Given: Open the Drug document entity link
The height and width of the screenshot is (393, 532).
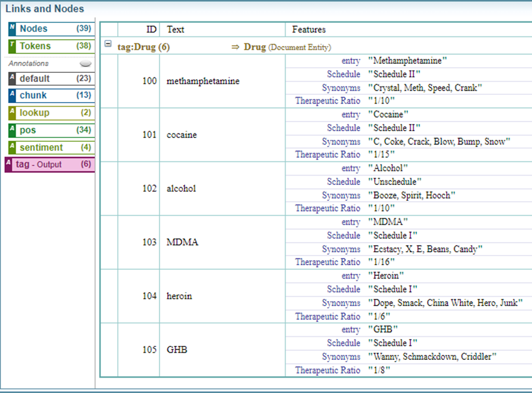Looking at the screenshot, I should (254, 47).
